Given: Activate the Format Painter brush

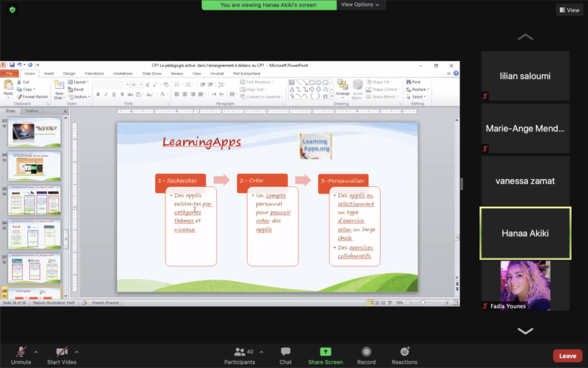Looking at the screenshot, I should pos(32,97).
